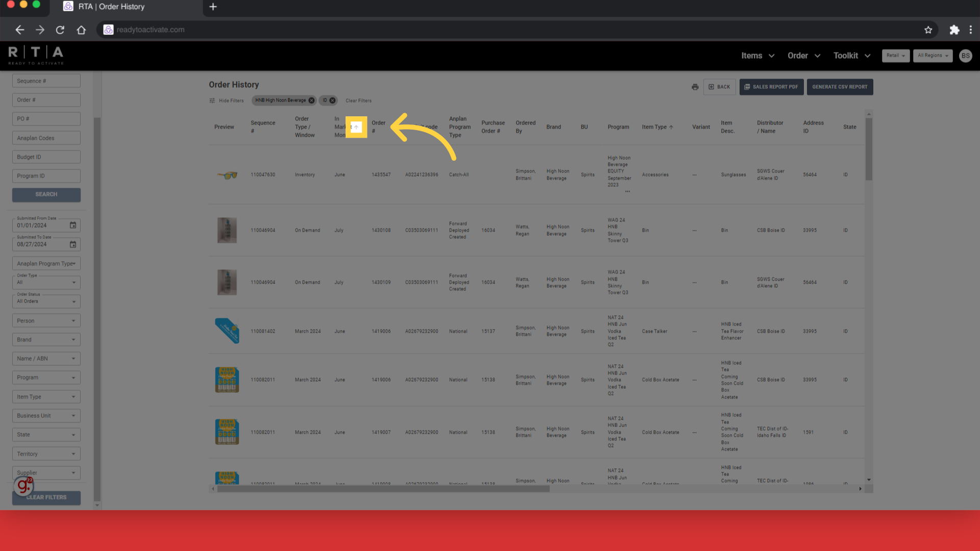The width and height of the screenshot is (980, 551).
Task: Click the BS user avatar
Action: coord(965,56)
